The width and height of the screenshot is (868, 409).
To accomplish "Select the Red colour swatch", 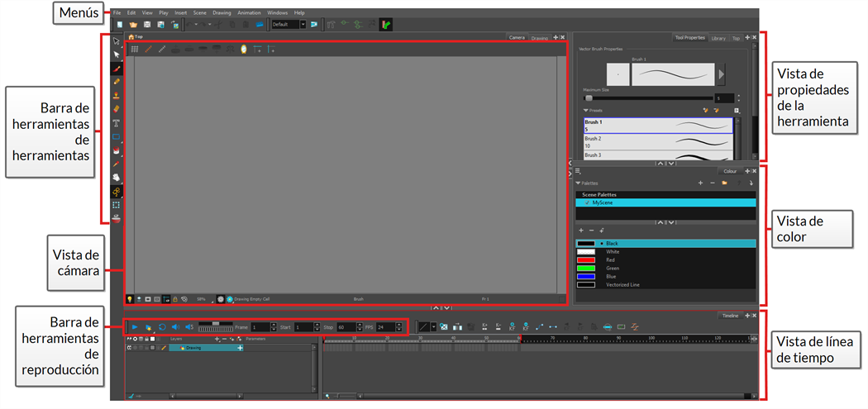I will point(586,259).
